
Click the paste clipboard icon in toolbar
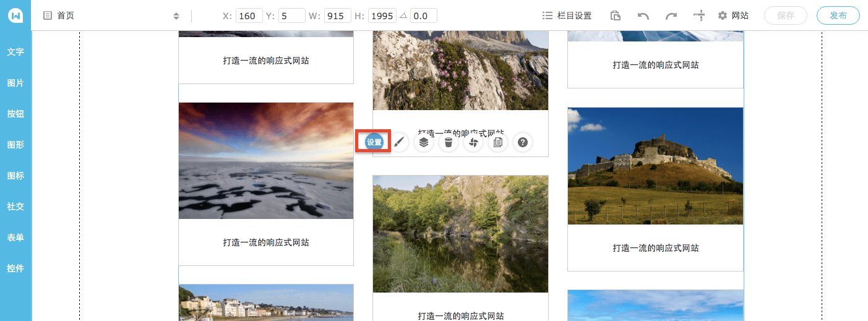coord(615,16)
